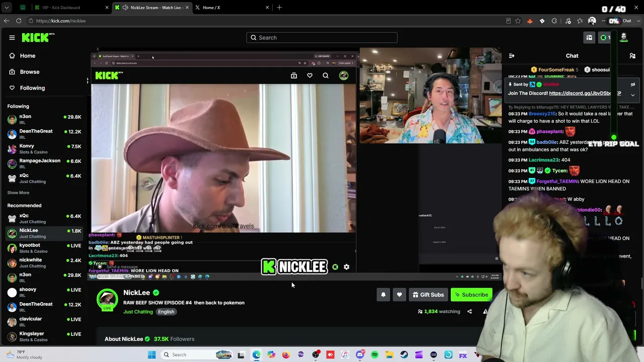Open the chat users list icon
This screenshot has width=644, height=362.
[x=632, y=56]
